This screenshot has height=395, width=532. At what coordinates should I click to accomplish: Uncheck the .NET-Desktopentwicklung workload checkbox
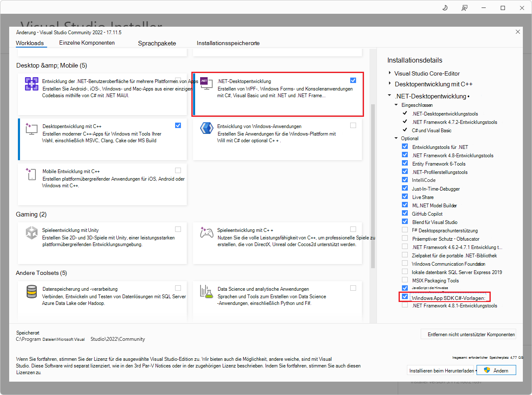click(x=353, y=80)
